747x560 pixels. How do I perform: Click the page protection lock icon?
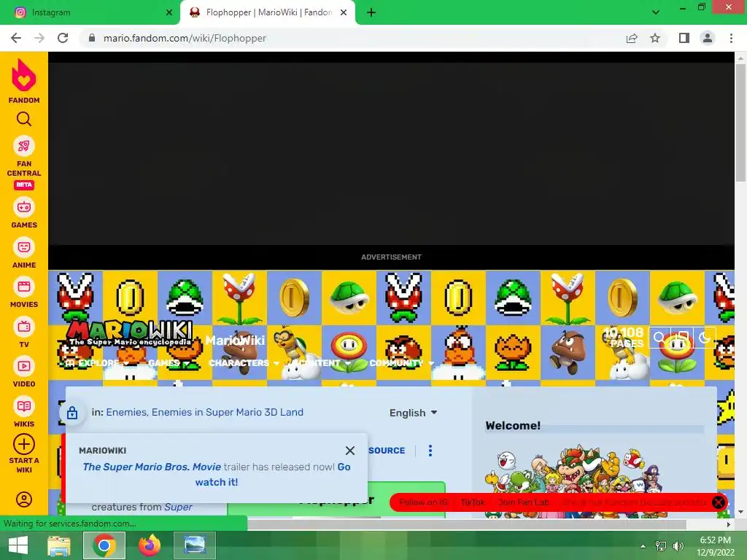(72, 413)
